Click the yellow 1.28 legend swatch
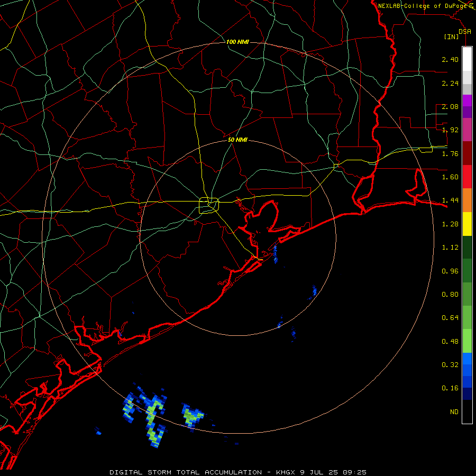This screenshot has height=476, width=476. [467, 224]
